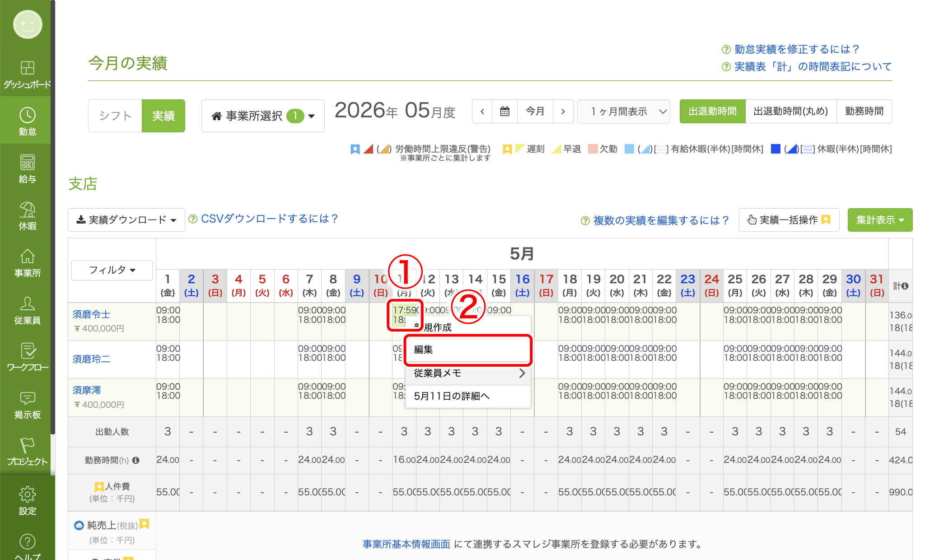Choose 編集 in the context menu
Viewport: 925px width, 560px height.
(x=468, y=350)
